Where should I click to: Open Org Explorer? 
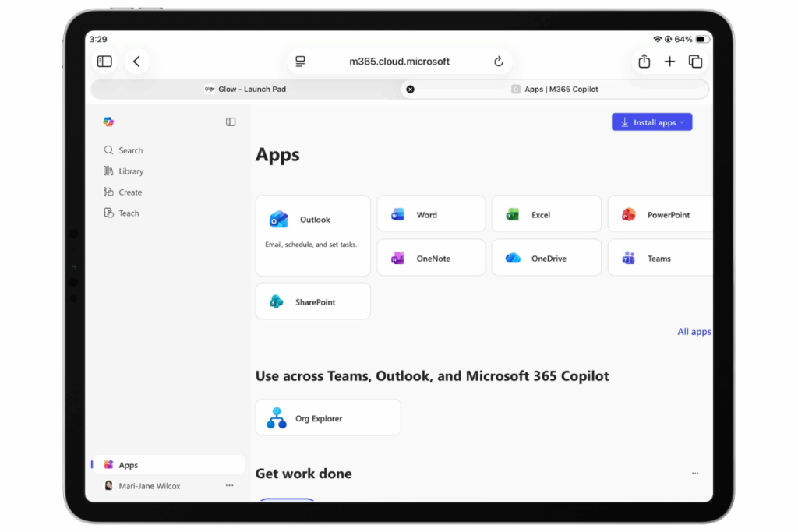[x=327, y=418]
